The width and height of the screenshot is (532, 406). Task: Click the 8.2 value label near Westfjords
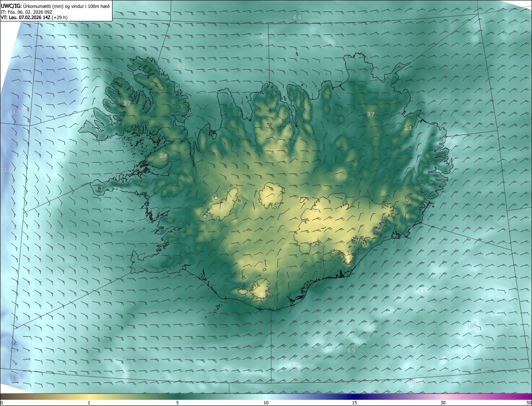(x=181, y=66)
